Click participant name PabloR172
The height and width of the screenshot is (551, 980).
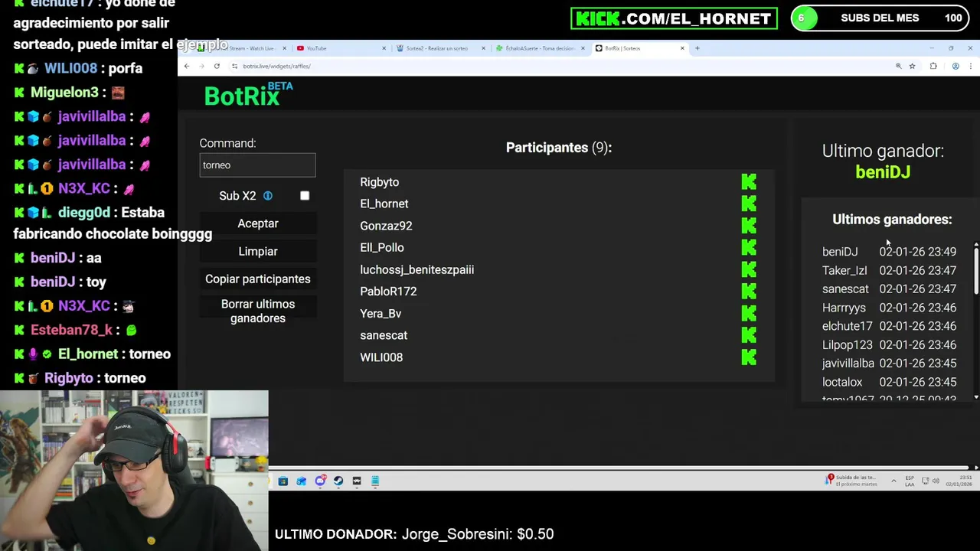point(388,292)
